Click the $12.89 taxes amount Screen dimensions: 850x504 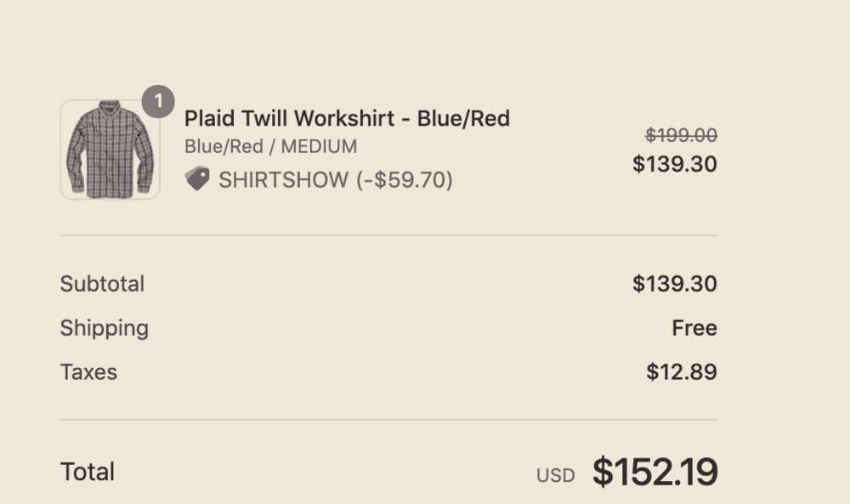tap(682, 372)
